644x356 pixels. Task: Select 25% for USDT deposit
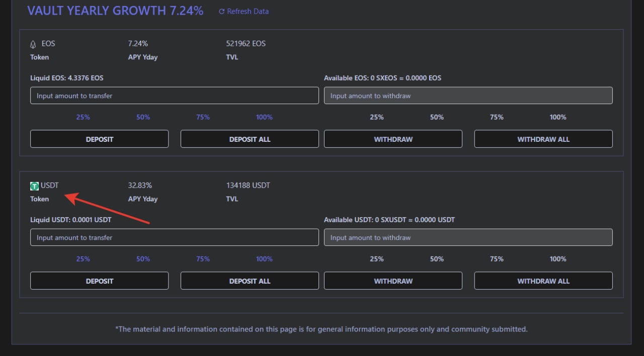point(83,259)
